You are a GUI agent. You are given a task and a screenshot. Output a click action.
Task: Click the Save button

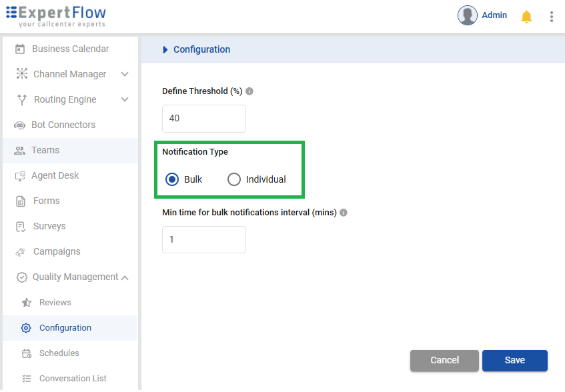click(x=514, y=360)
